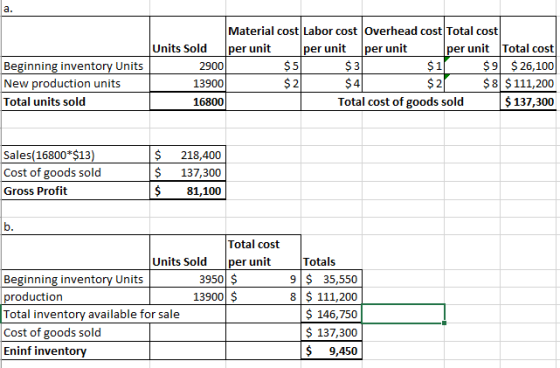The height and width of the screenshot is (368, 560).
Task: Click the ending inventory value 9,450
Action: [x=331, y=350]
